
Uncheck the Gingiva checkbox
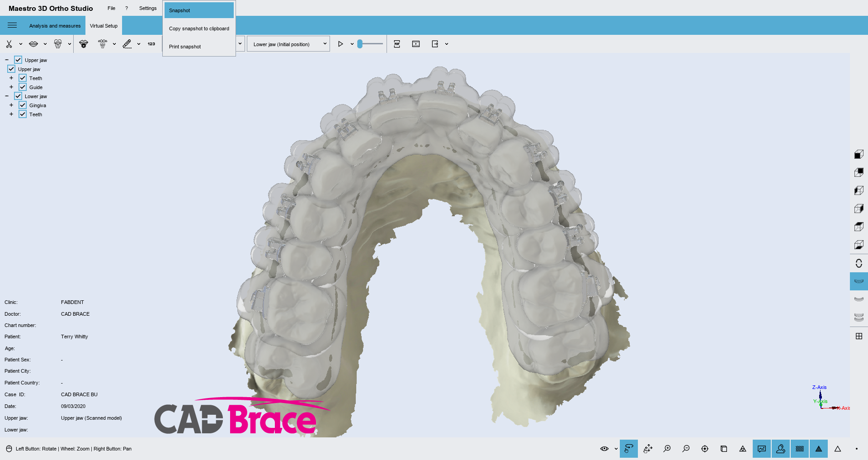coord(23,105)
